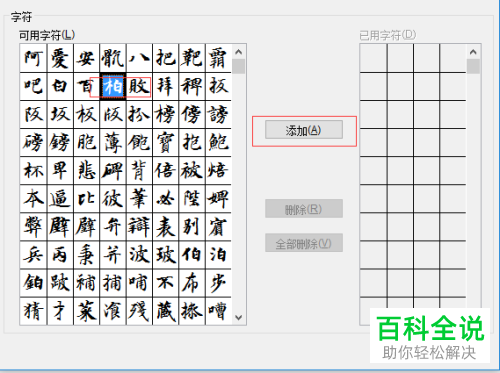This screenshot has height=373, width=500.
Task: Select character 杯 in available list
Action: click(33, 171)
